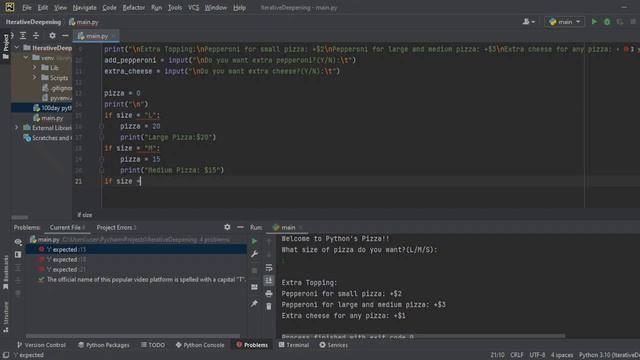Open Project panel settings gear
640x360 pixels.
(52, 36)
